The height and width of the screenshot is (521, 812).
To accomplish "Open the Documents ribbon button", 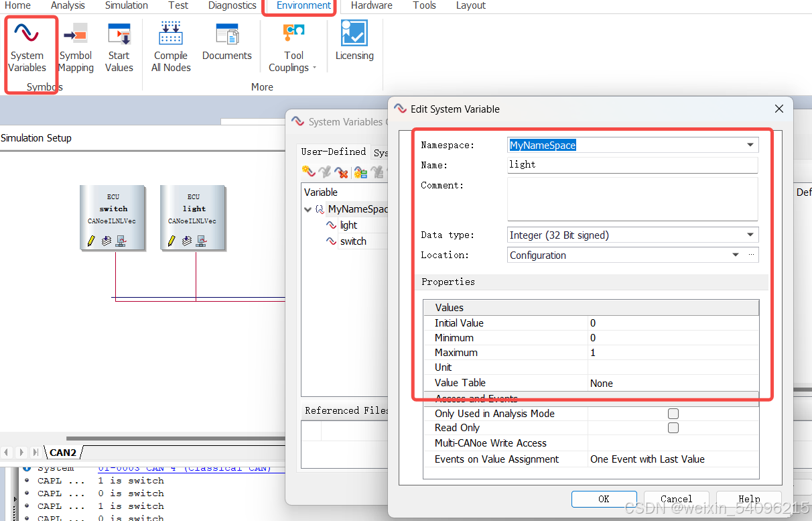I will point(227,42).
